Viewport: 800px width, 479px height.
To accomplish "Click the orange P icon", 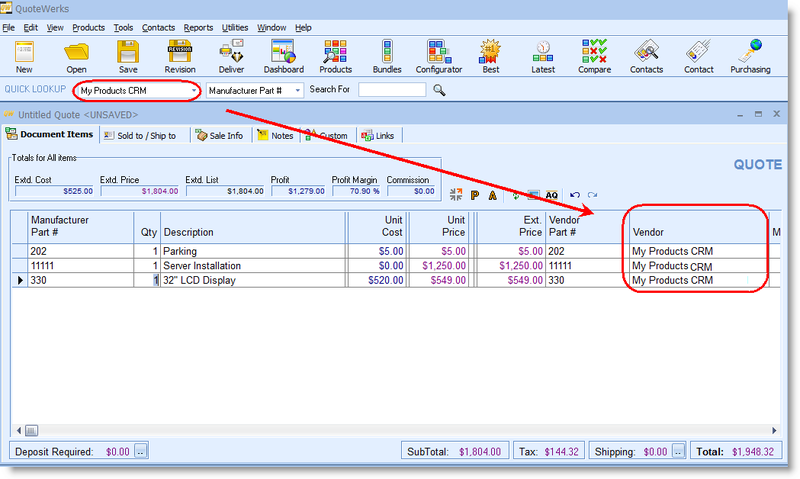I will [x=474, y=195].
